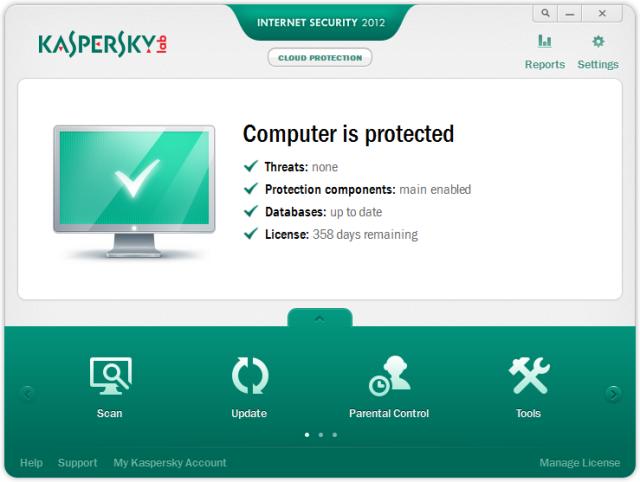
Task: Open Reports bar chart icon
Action: tap(544, 41)
